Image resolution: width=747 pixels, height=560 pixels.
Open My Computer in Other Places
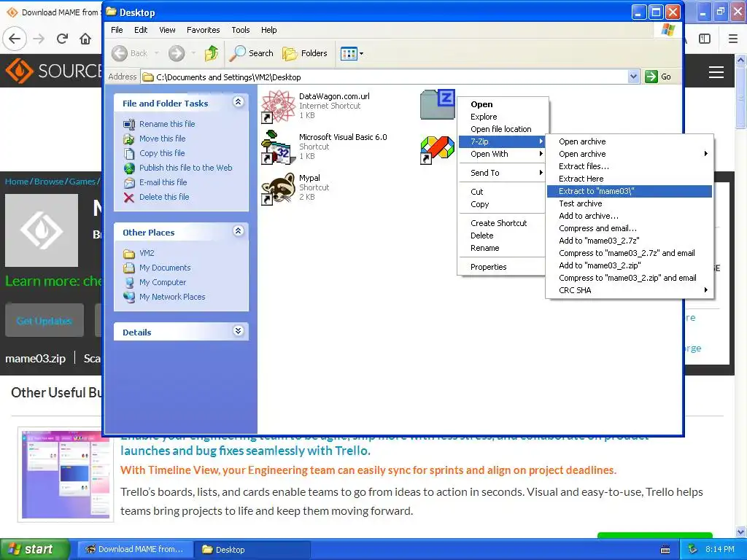point(163,282)
